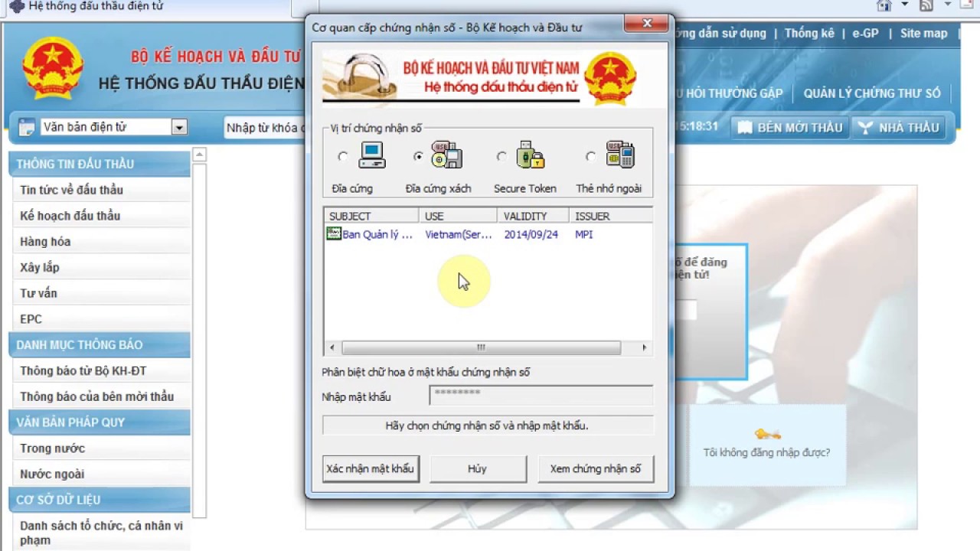Select the Đĩa cứng radio button
The width and height of the screenshot is (980, 551).
(x=342, y=156)
